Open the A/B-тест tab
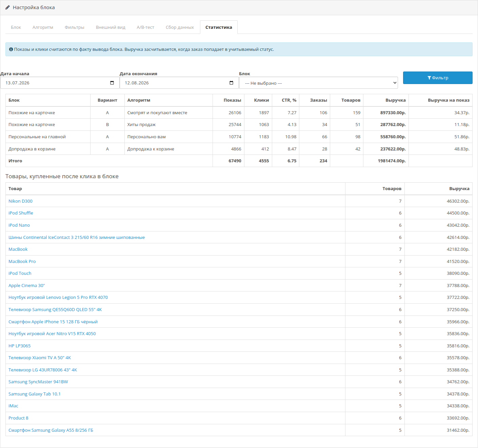Screen dimensions: 478x448 145,27
